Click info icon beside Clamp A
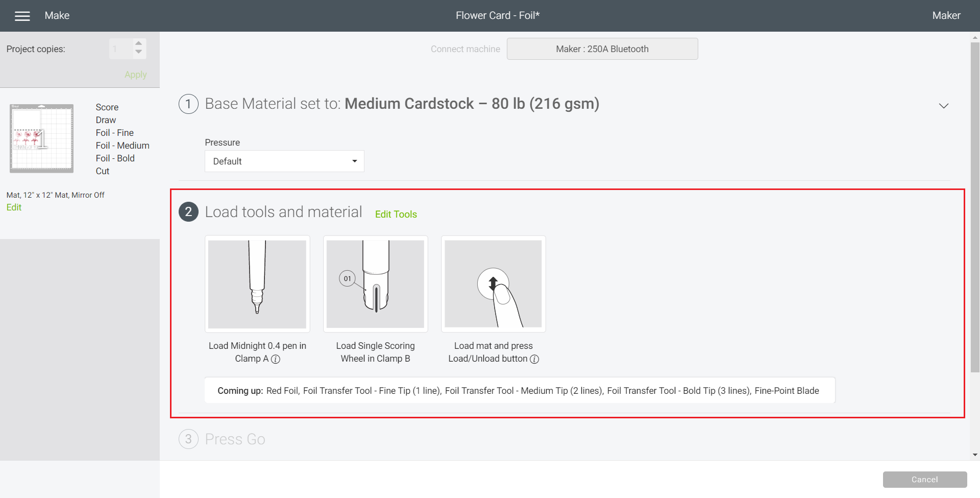 pyautogui.click(x=276, y=359)
